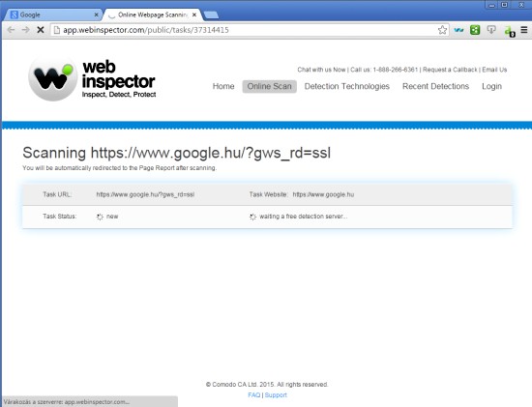Viewport: 532px width, 407px height.
Task: Click the green avatar extension icon with badge
Action: (510, 31)
